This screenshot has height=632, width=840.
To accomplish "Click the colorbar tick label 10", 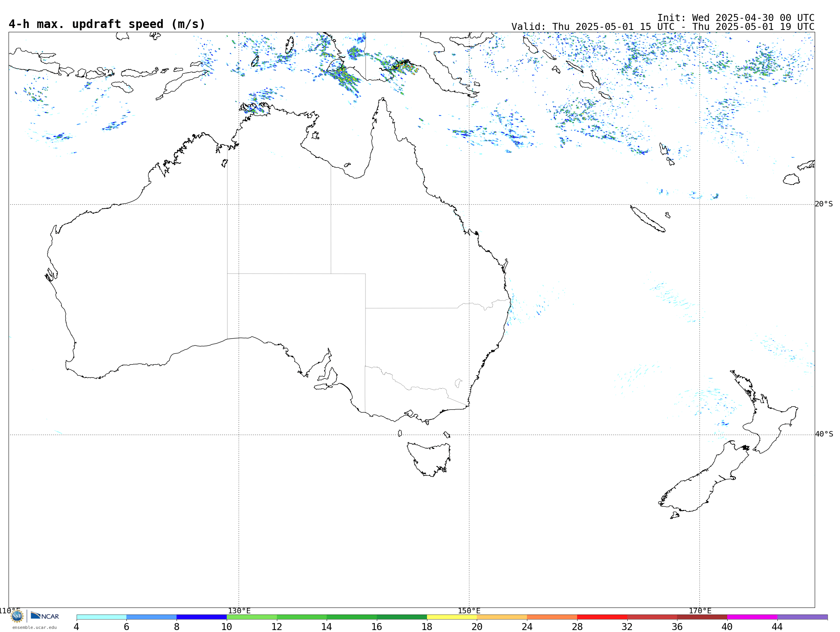I will (x=227, y=627).
